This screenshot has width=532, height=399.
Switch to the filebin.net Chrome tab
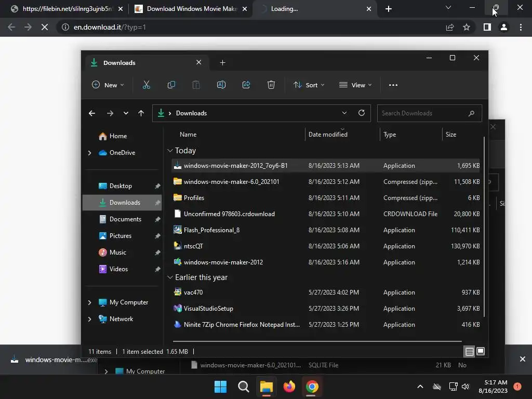click(66, 9)
